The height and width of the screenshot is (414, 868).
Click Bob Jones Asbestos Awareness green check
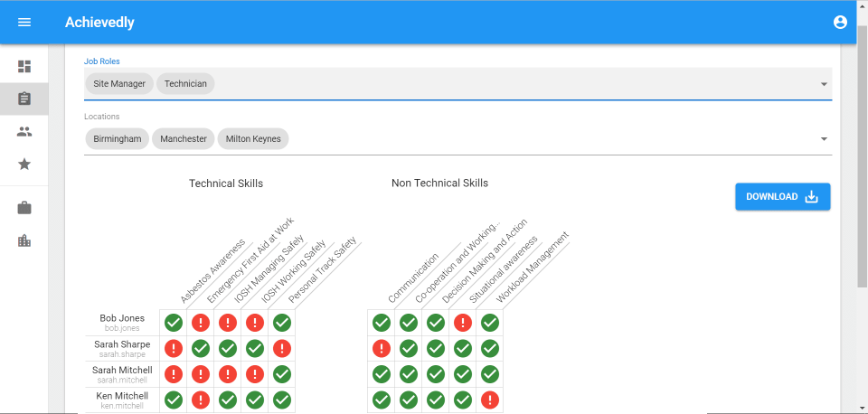[174, 323]
